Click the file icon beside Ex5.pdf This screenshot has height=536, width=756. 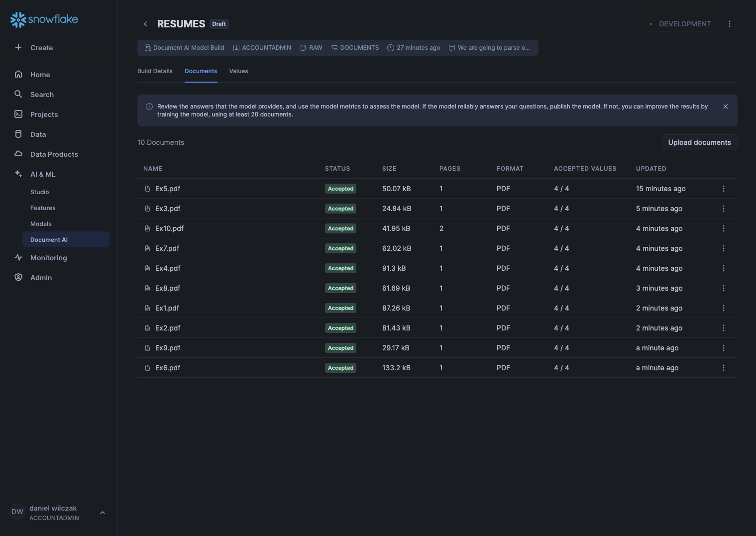[147, 189]
